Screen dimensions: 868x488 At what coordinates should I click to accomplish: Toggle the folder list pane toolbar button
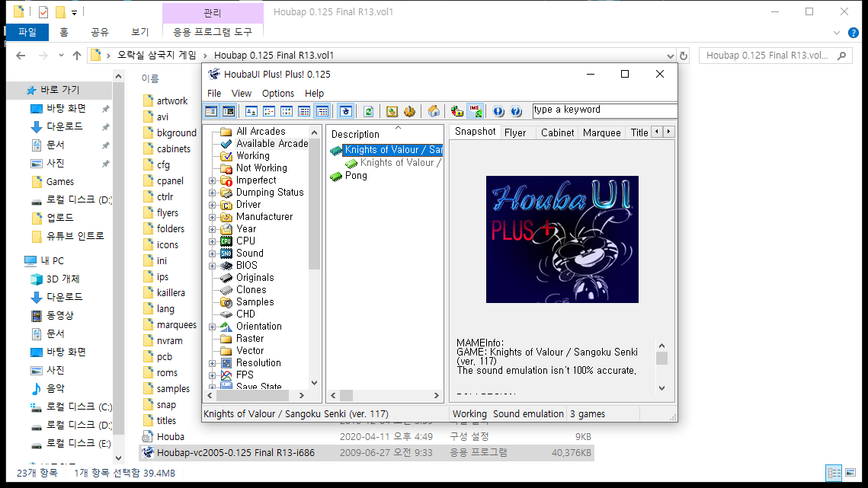point(211,111)
